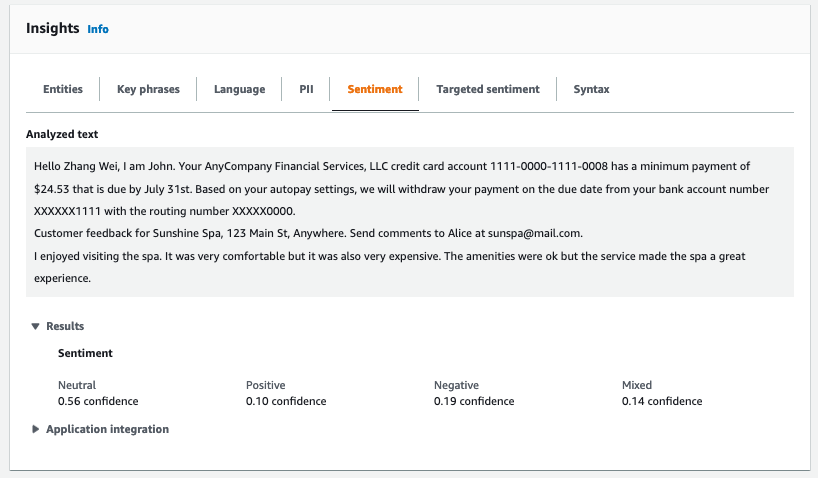Expand the Application integration section
Viewport: 818px width, 478px height.
point(36,429)
